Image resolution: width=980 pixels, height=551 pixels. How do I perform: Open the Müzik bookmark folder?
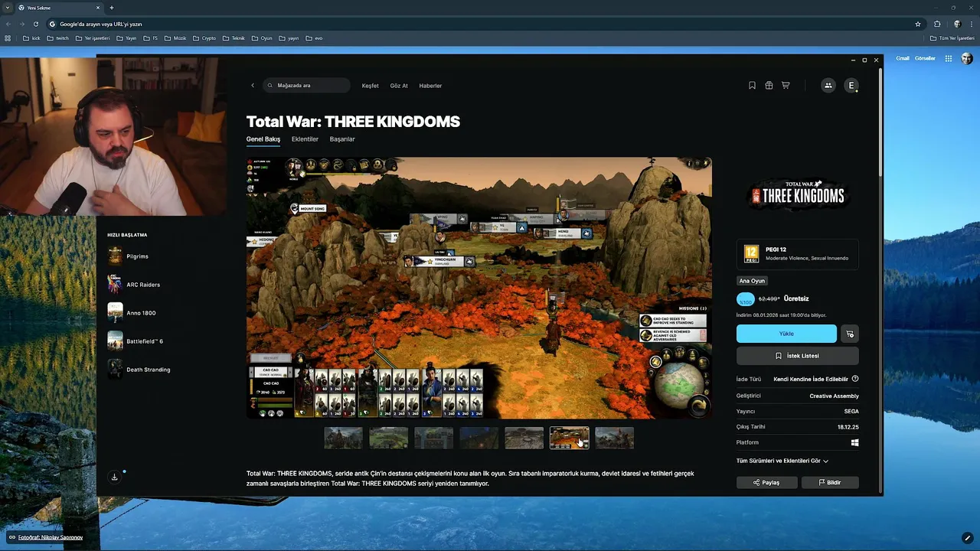[x=176, y=38]
